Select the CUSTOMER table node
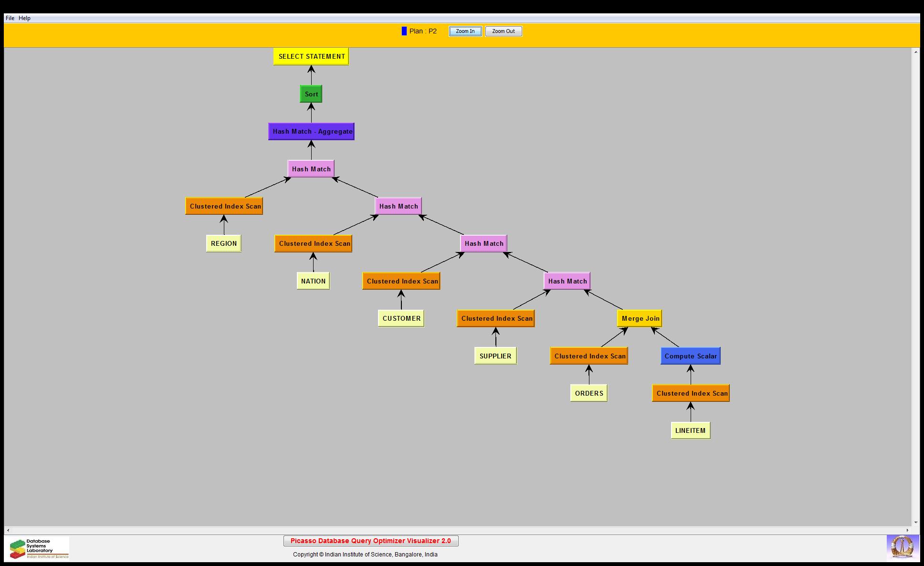The width and height of the screenshot is (924, 566). coord(401,318)
